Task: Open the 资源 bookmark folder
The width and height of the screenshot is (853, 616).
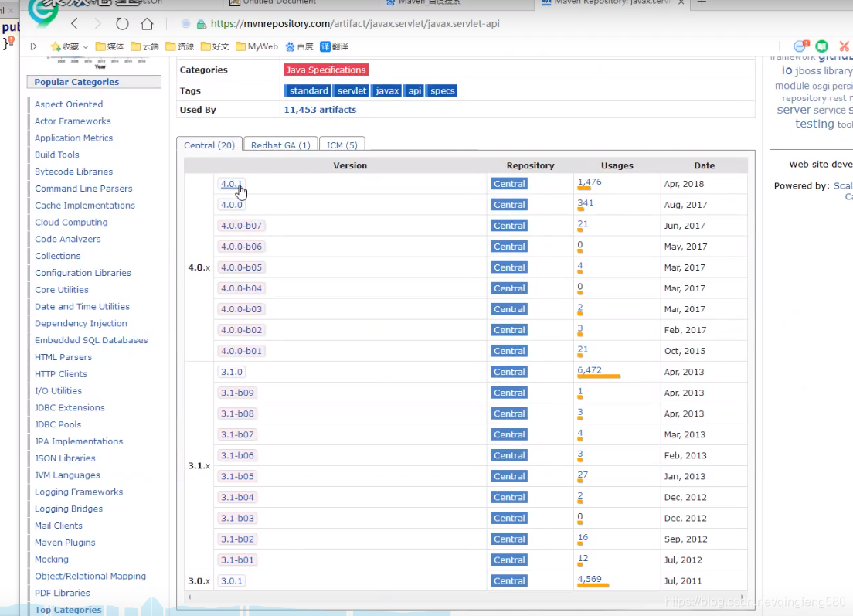Action: [179, 46]
